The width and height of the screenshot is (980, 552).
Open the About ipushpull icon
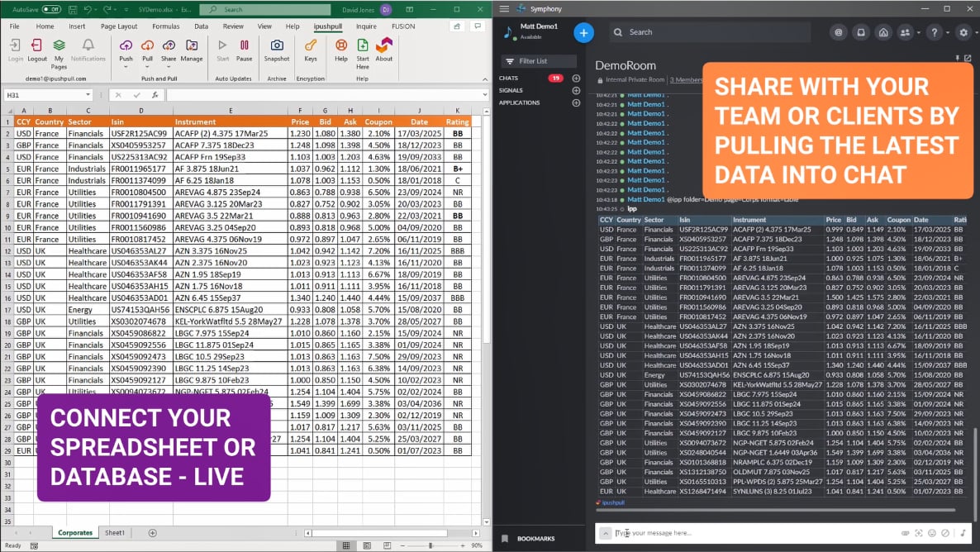pyautogui.click(x=383, y=45)
